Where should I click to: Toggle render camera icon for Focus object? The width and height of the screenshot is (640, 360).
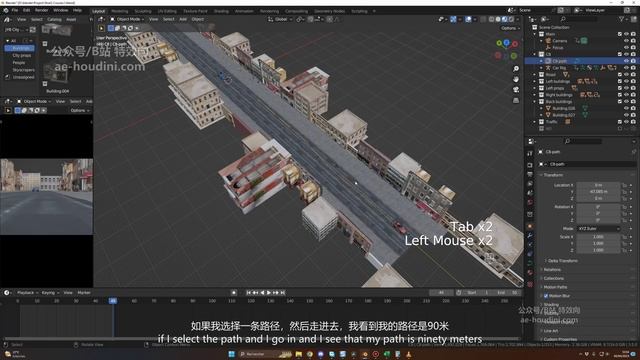[633, 48]
